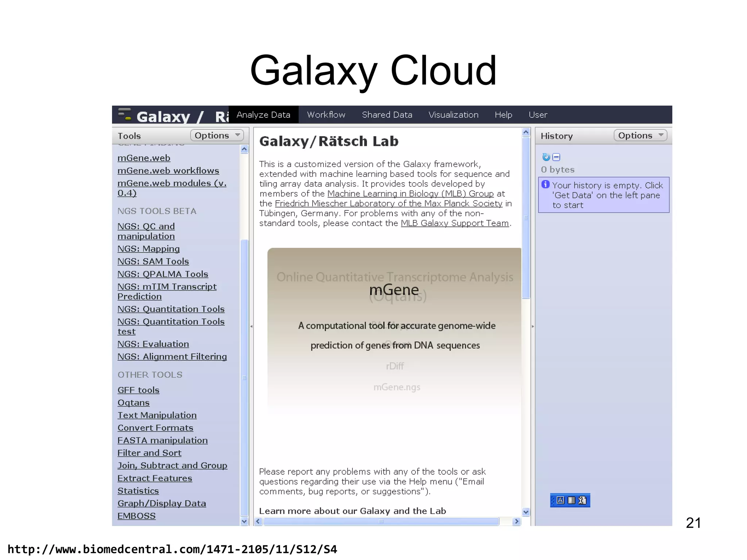Expand the GFF tools section
The height and width of the screenshot is (560, 747).
[x=138, y=390]
